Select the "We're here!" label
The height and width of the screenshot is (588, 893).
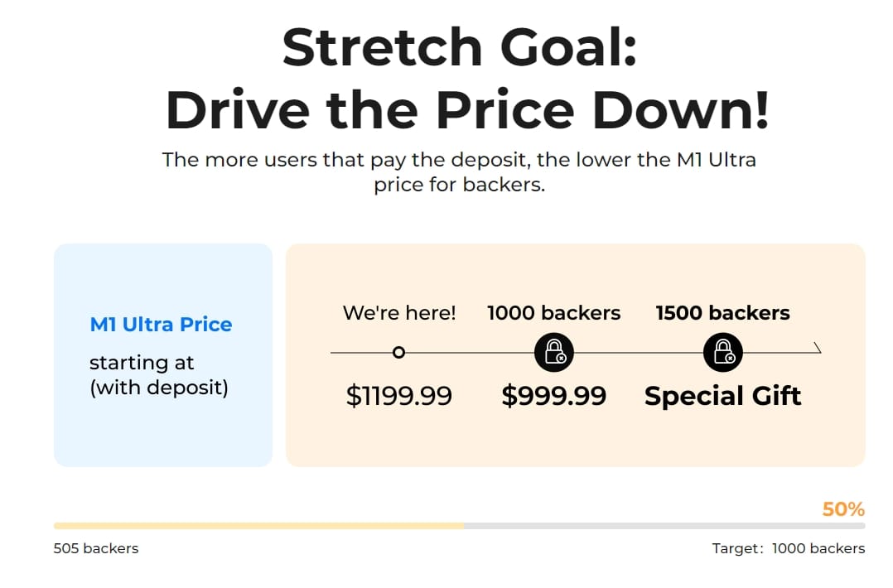tap(399, 313)
